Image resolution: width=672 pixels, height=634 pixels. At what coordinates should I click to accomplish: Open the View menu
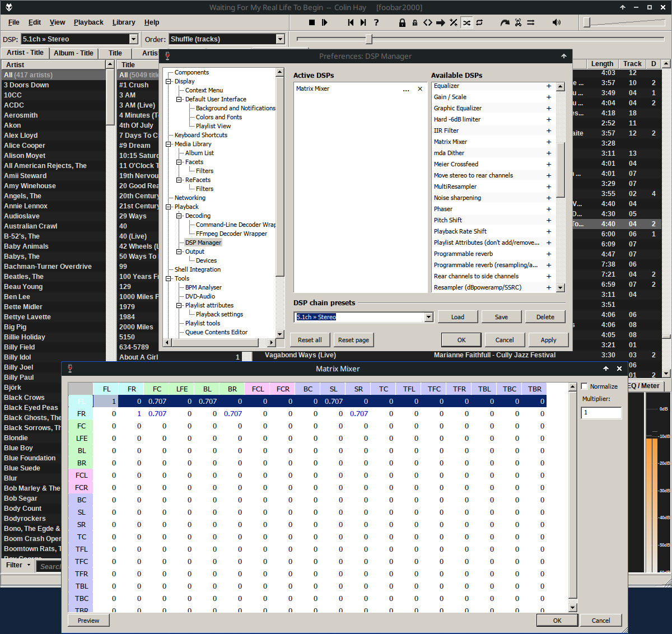tap(57, 22)
